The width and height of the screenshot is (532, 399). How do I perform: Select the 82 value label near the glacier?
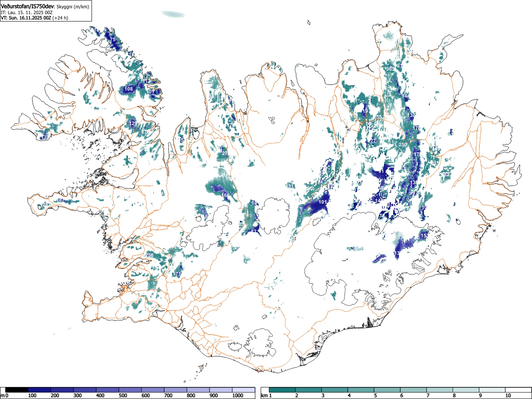[x=254, y=231]
